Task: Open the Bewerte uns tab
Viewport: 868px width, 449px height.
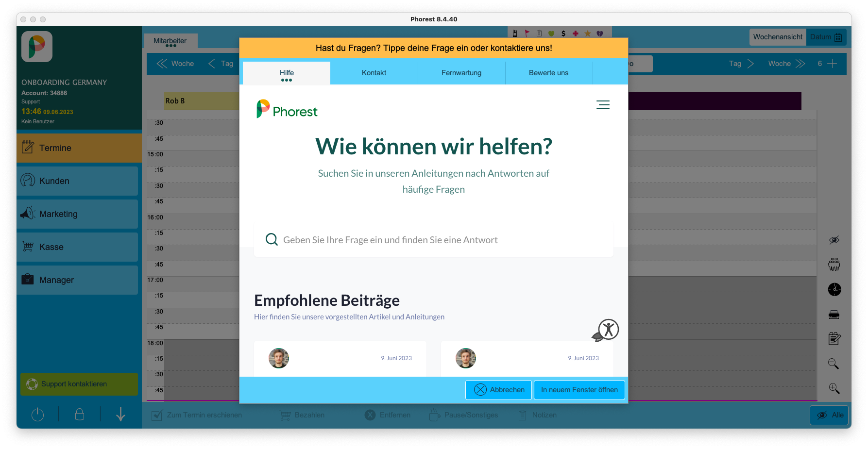Action: (x=549, y=73)
